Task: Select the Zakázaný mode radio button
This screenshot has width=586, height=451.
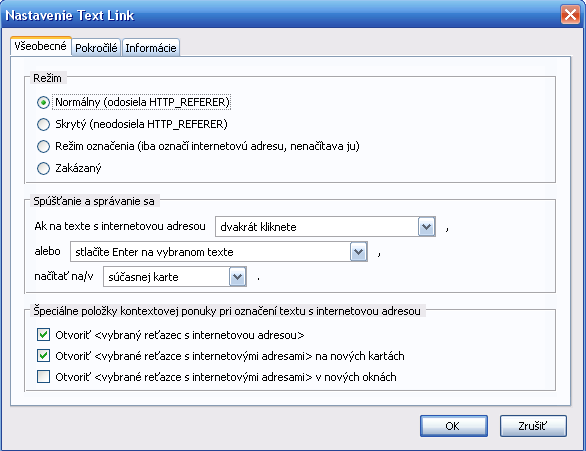Action: (x=43, y=169)
